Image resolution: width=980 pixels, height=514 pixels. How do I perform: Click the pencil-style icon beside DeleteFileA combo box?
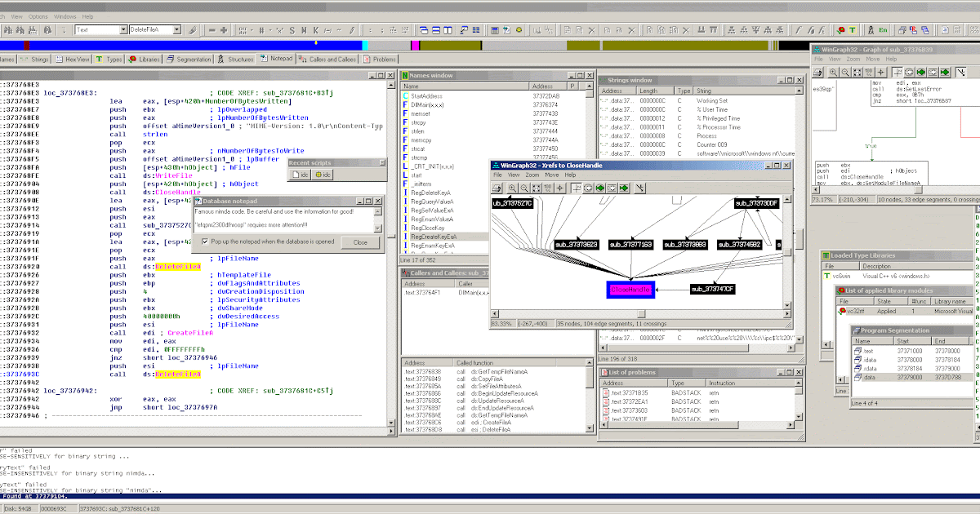(x=192, y=30)
